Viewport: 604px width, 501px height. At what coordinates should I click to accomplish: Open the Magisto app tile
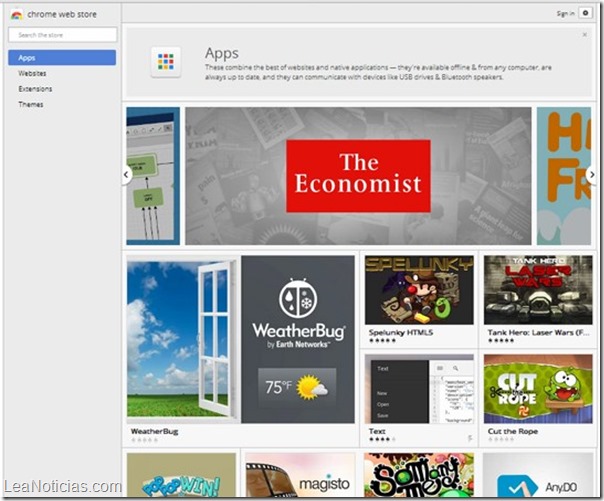coord(300,476)
